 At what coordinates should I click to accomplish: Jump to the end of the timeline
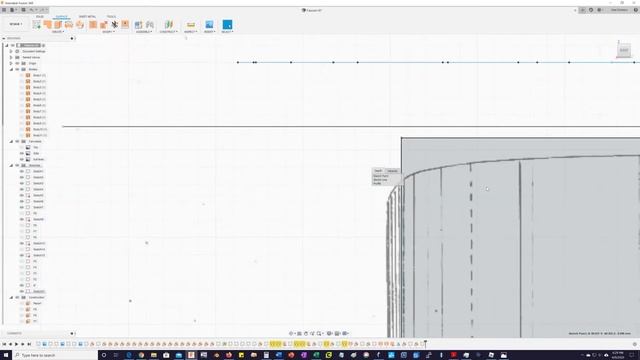coord(29,344)
